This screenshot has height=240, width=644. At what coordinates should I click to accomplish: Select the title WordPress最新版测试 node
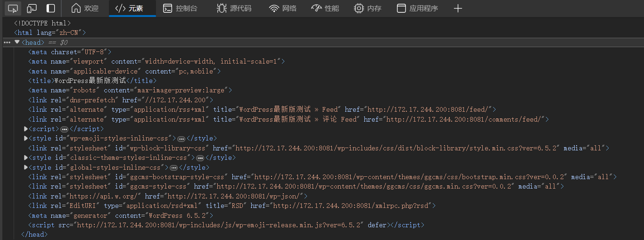click(92, 81)
